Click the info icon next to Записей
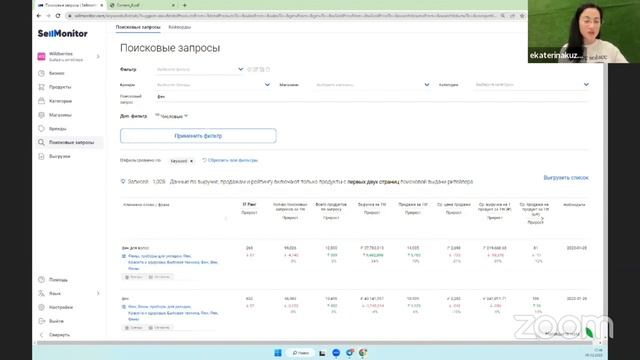This screenshot has height=360, width=640. tap(123, 181)
